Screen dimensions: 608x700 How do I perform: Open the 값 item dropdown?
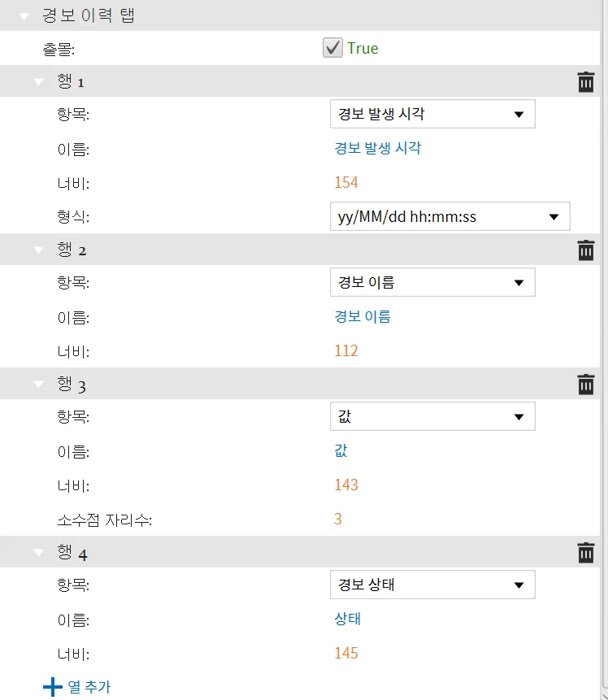(432, 417)
